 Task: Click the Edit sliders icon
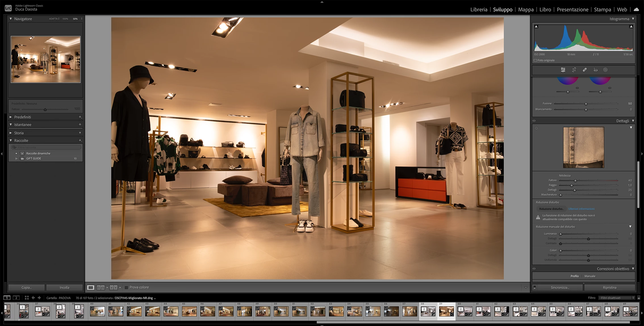click(563, 70)
